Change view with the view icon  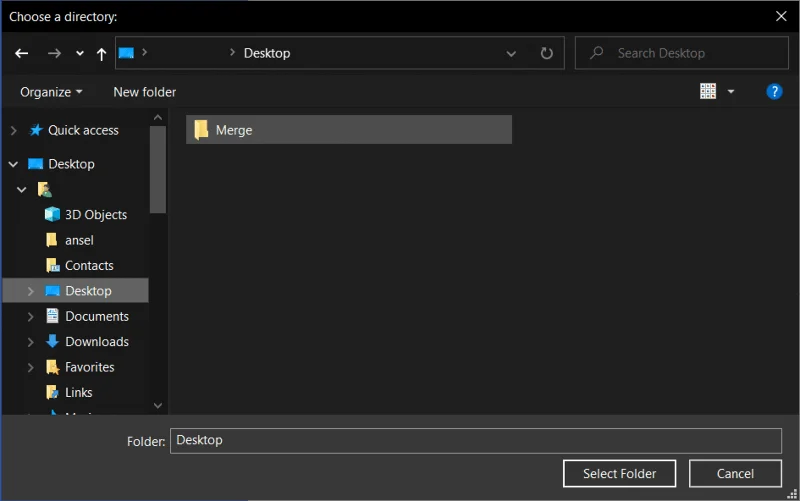click(708, 91)
